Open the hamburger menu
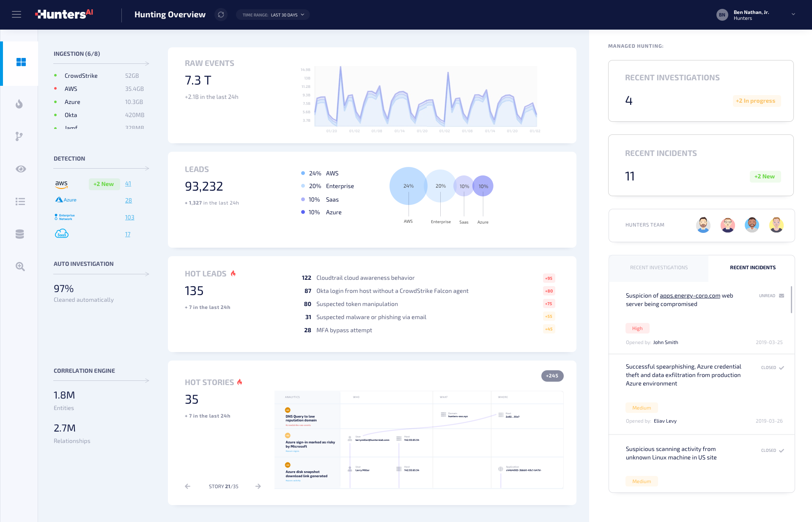 pyautogui.click(x=16, y=15)
